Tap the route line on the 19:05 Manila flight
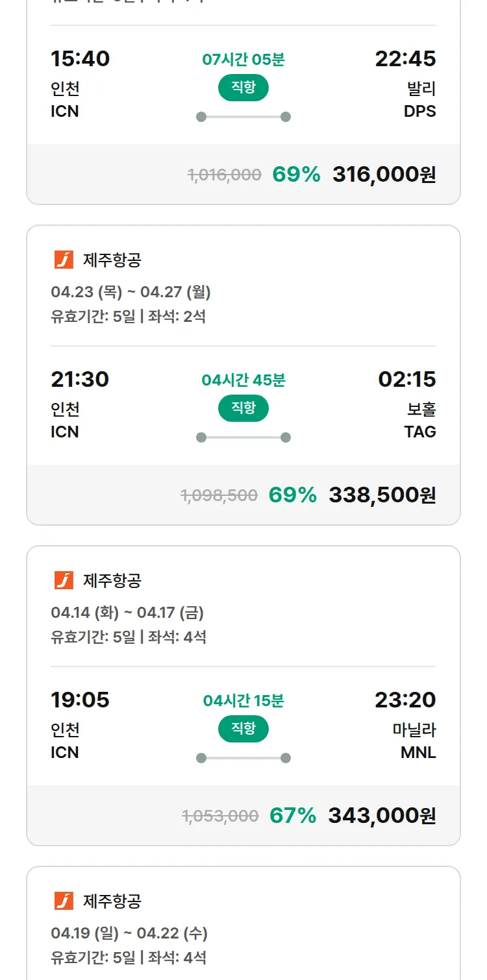The image size is (487, 980). (x=243, y=758)
